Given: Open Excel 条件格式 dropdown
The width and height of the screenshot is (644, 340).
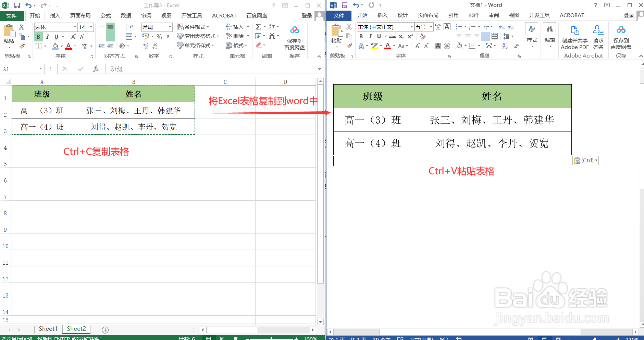Looking at the screenshot, I should point(193,27).
